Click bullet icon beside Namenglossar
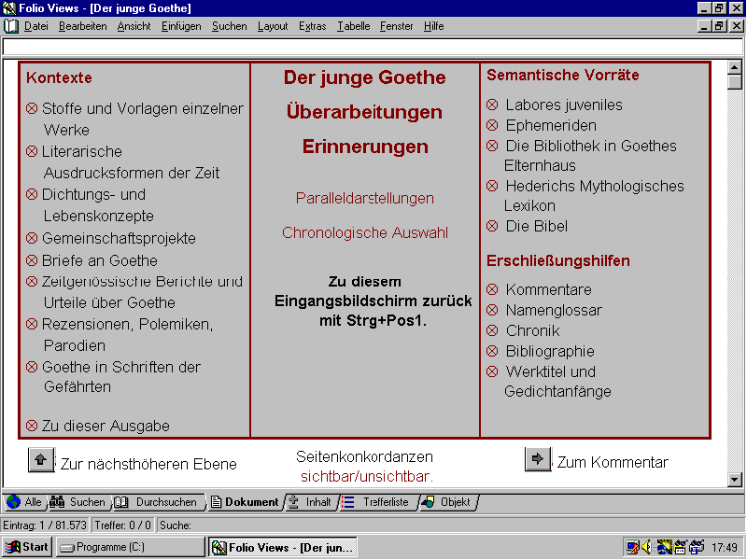Viewport: 747px width, 560px height. 492,310
